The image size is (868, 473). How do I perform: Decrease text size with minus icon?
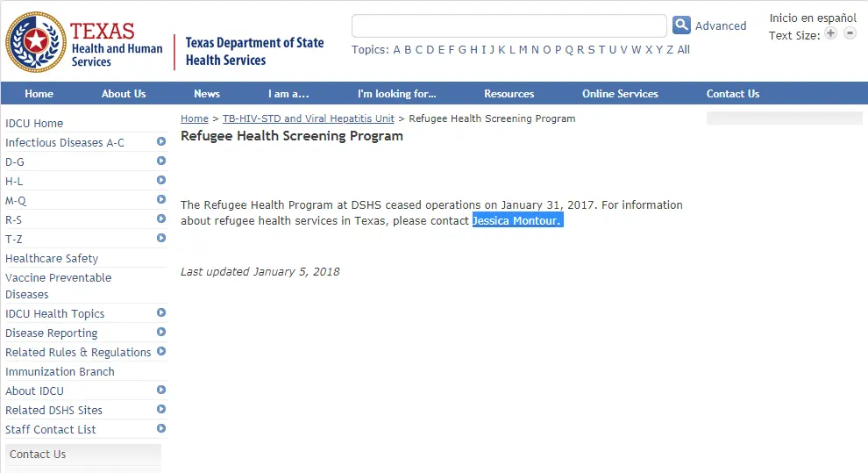point(850,33)
